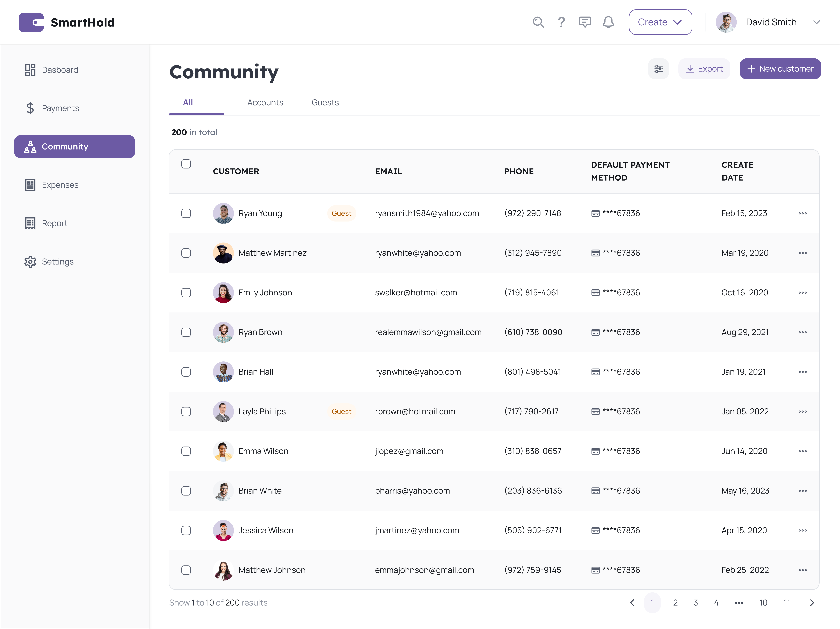This screenshot has width=840, height=629.
Task: Open the filter settings sliders icon
Action: click(x=658, y=69)
